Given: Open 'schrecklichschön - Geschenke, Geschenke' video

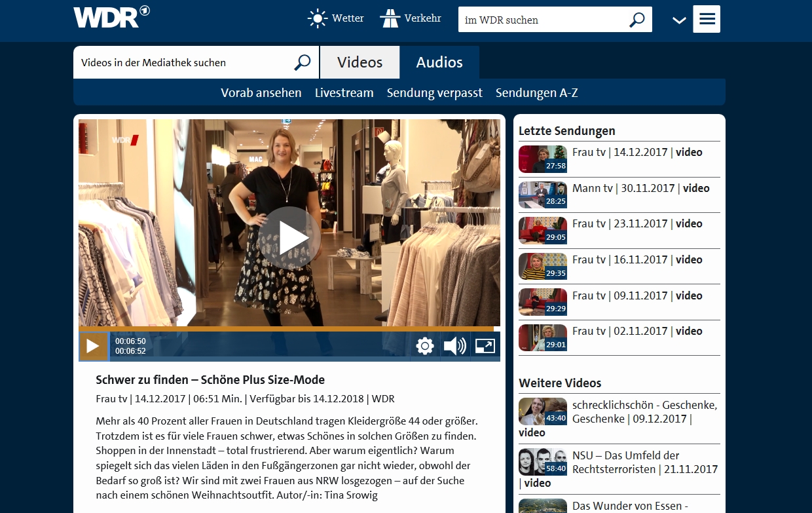Looking at the screenshot, I should tap(644, 411).
